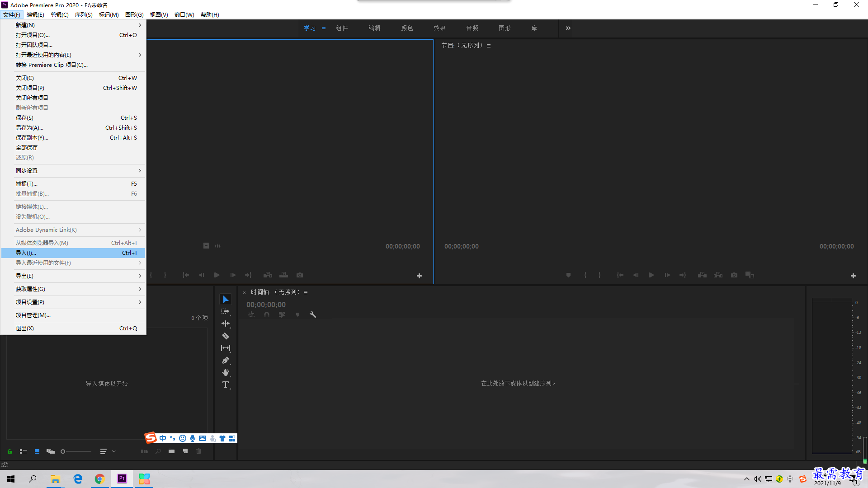The width and height of the screenshot is (868, 488).
Task: Select the Type tool
Action: point(226,385)
